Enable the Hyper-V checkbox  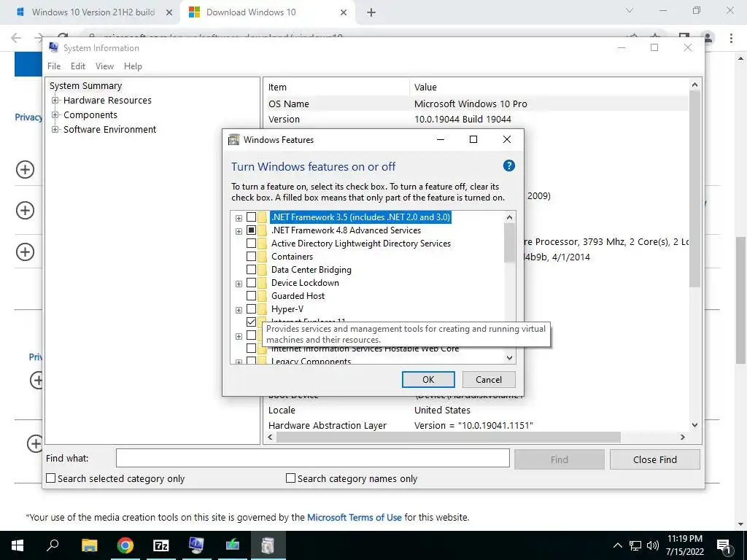[x=251, y=309]
